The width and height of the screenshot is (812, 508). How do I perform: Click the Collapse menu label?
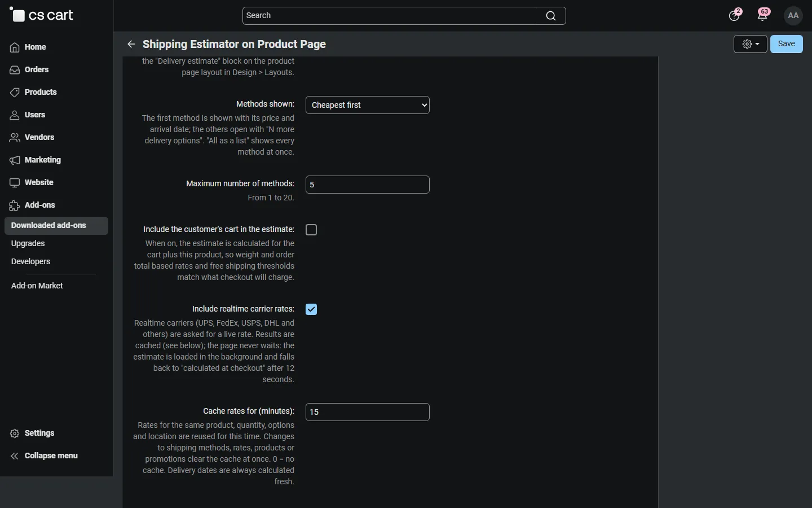point(51,456)
